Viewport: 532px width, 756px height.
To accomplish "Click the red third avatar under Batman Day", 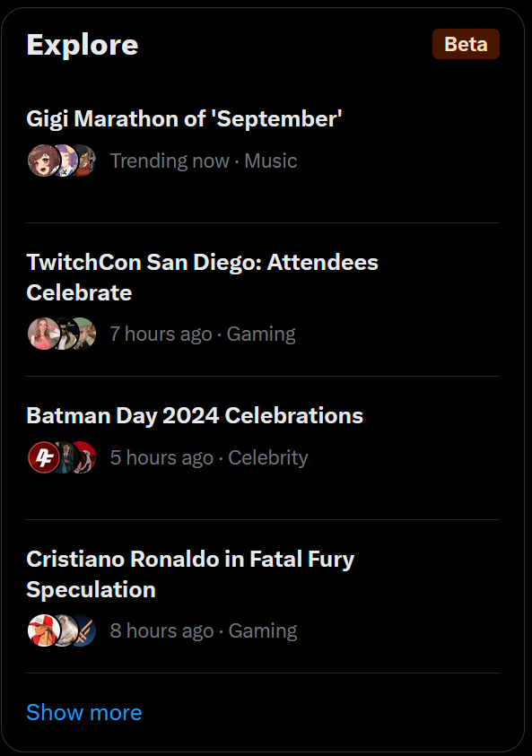I will (88, 457).
